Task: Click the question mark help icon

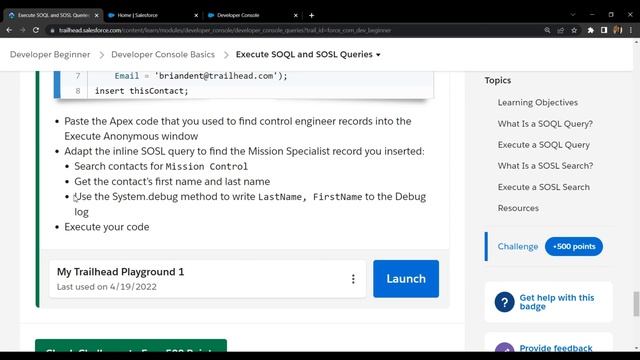Action: (504, 302)
